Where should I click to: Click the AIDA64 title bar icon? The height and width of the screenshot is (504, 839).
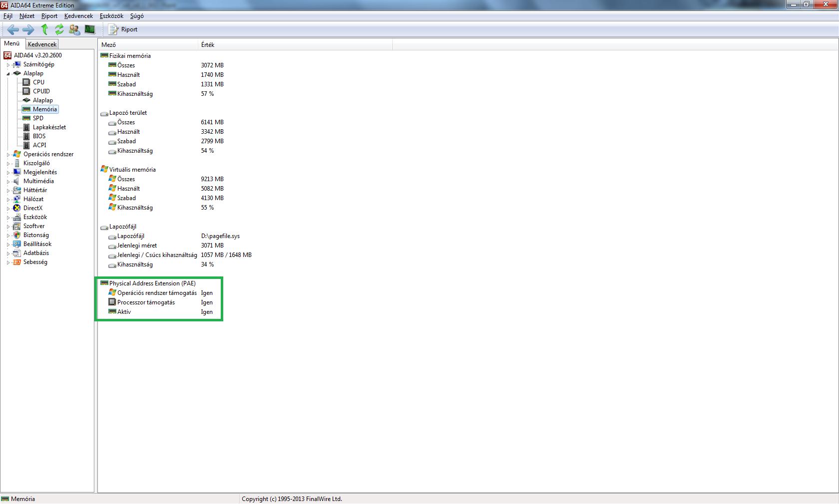pos(4,5)
